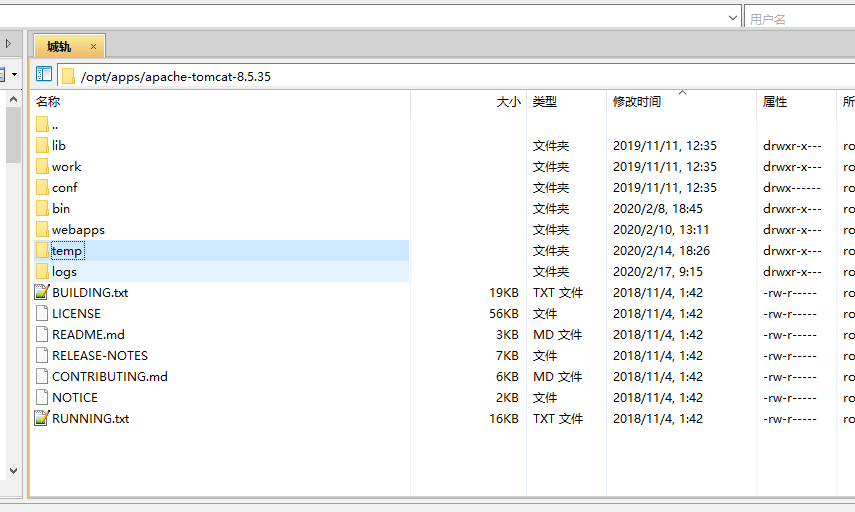Viewport: 855px width, 512px height.
Task: Click the RELEASE-NOTES file icon
Action: 42,356
